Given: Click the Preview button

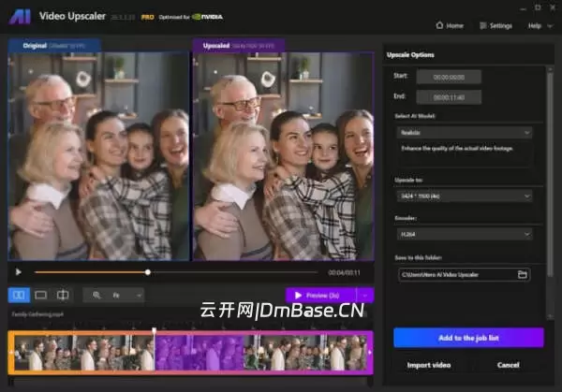Looking at the screenshot, I should [320, 296].
